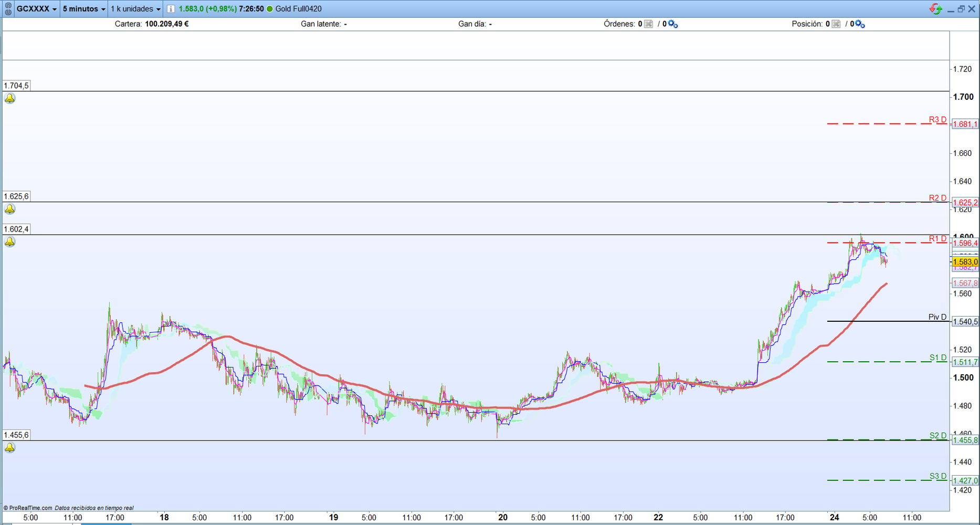Screen dimensions: 980x525
Task: Close the chart window
Action: 972,9
